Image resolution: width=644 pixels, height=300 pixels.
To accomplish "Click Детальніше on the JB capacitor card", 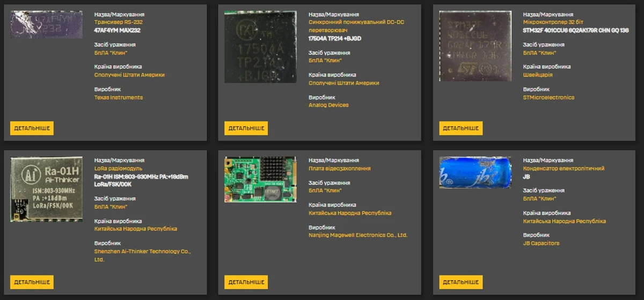I will [461, 282].
